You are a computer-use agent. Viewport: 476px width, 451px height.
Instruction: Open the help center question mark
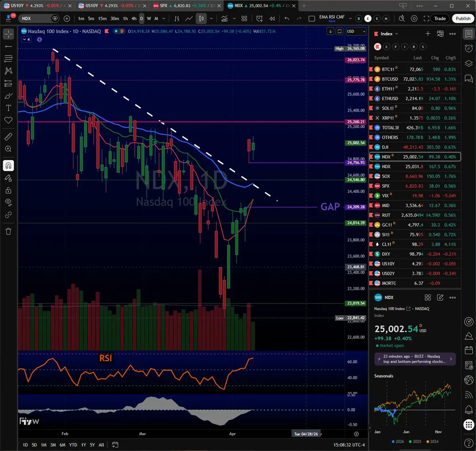(468, 442)
